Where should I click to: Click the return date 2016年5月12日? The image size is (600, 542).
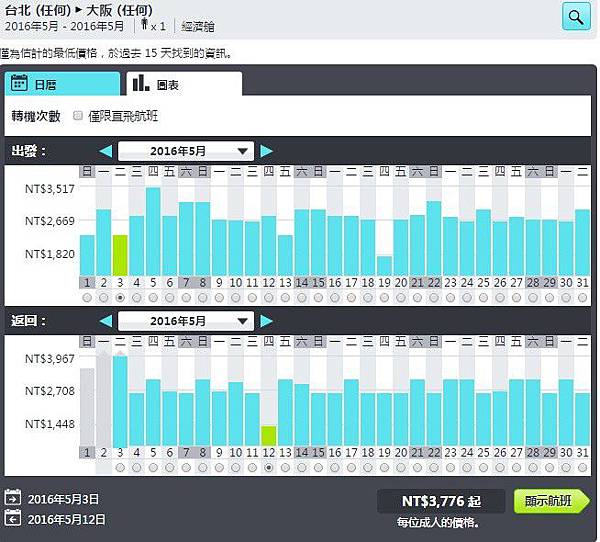point(67,519)
